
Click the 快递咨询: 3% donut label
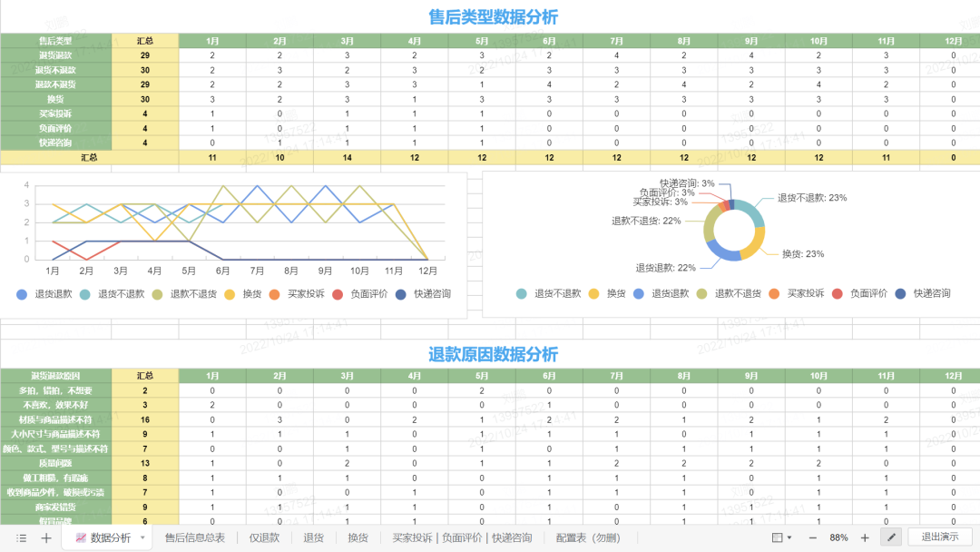[687, 183]
